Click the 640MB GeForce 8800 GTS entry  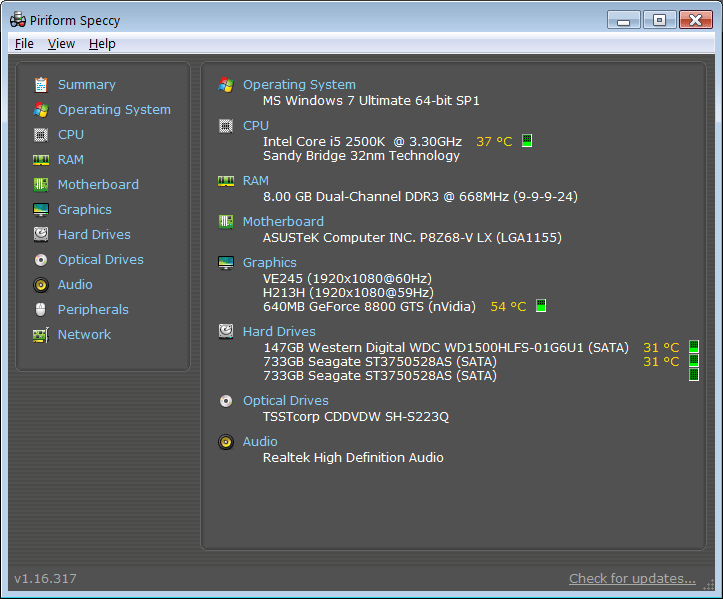(369, 307)
